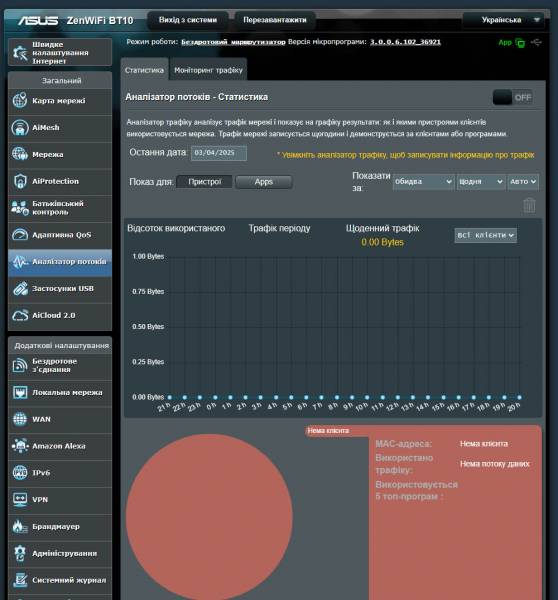Open the Всі клієнти dropdown
The image size is (558, 600).
pos(485,235)
